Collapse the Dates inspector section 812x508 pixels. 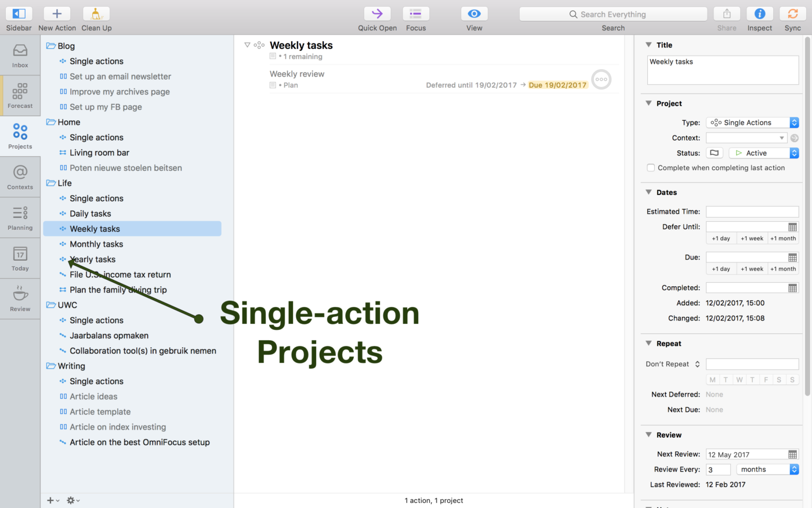648,192
